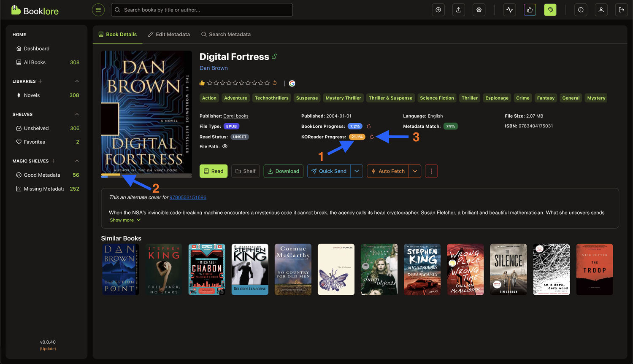Expand the Quick Send dropdown arrow
This screenshot has height=364, width=633.
tap(357, 171)
